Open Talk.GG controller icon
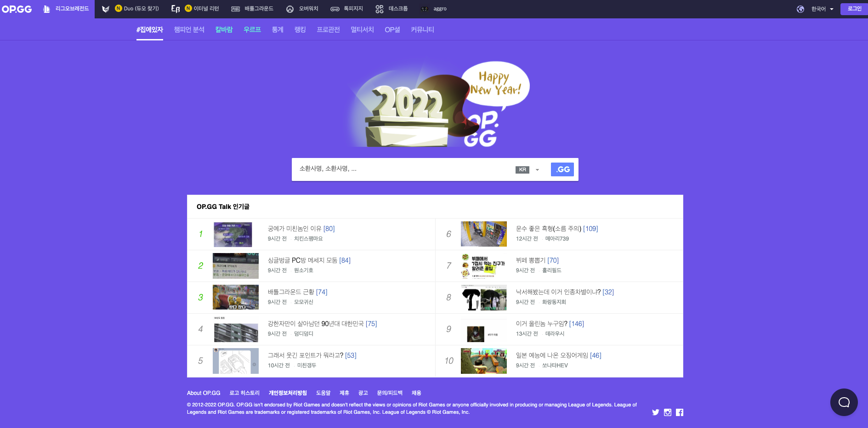The width and height of the screenshot is (868, 428). pos(335,9)
